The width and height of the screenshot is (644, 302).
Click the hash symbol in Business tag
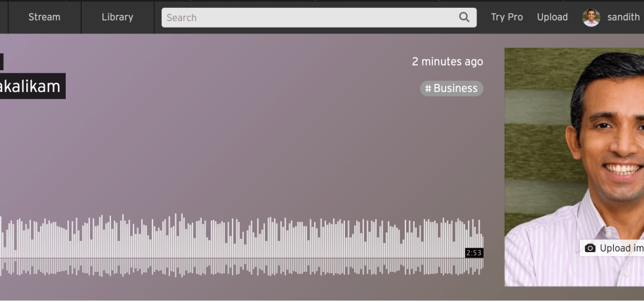(x=428, y=89)
